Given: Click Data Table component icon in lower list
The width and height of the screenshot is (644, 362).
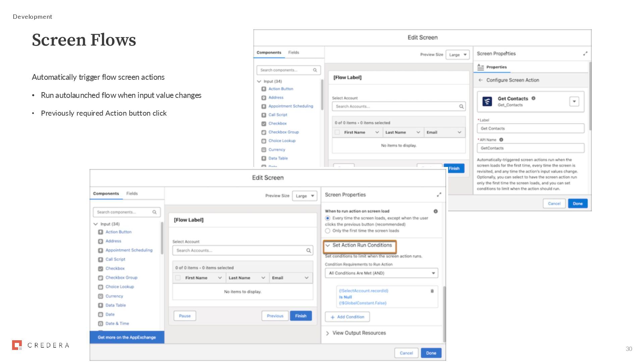Looking at the screenshot, I should tap(100, 305).
